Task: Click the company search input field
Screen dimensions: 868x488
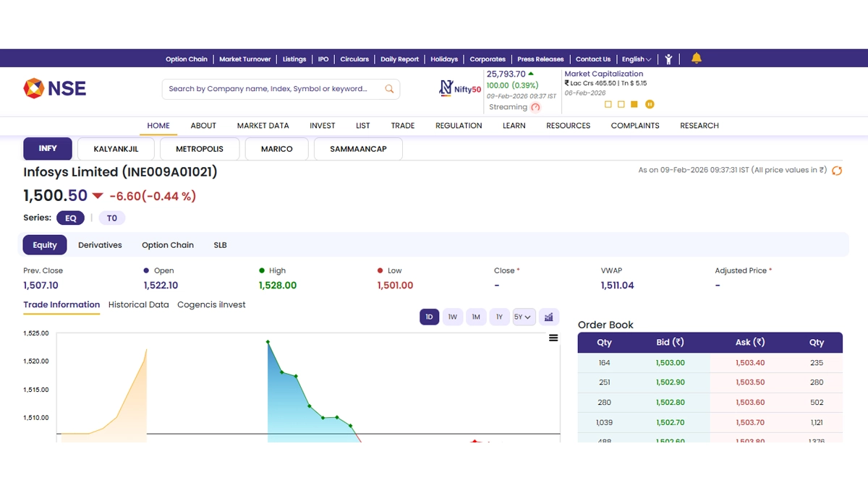Action: (271, 89)
